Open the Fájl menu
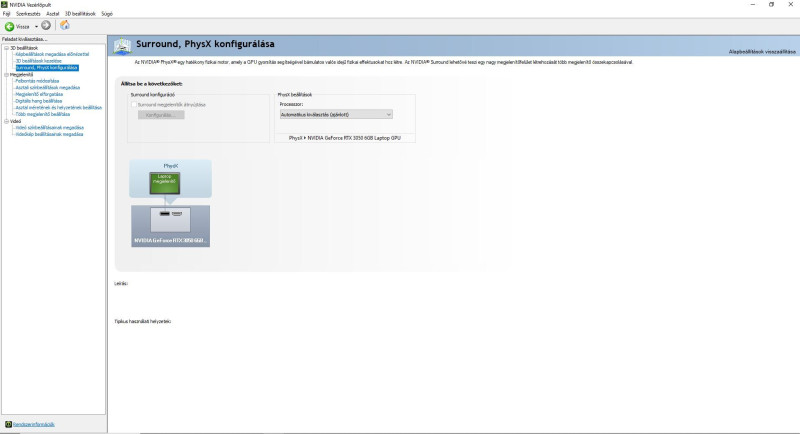Viewport: 800px width, 434px height. (x=6, y=14)
